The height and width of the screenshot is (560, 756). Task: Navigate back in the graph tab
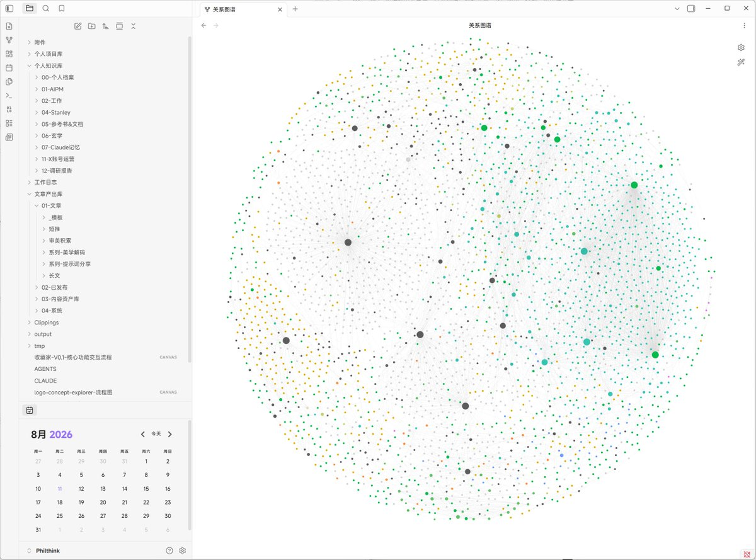pyautogui.click(x=203, y=26)
